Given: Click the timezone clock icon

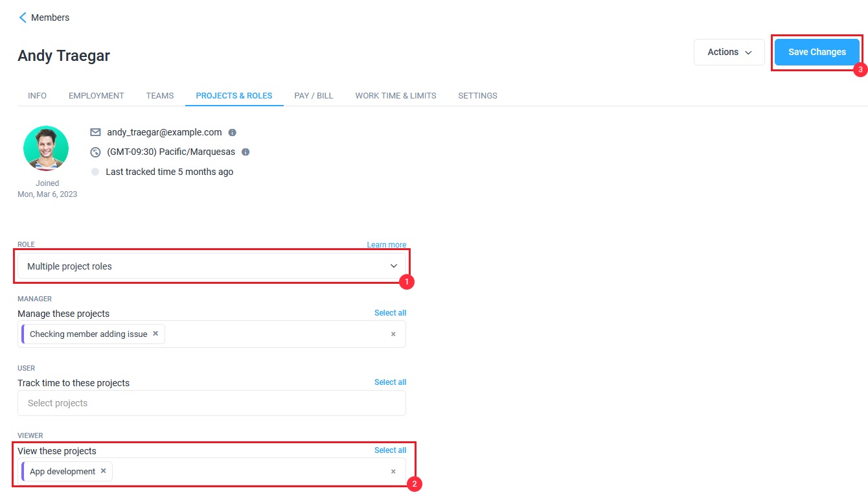Looking at the screenshot, I should 95,152.
